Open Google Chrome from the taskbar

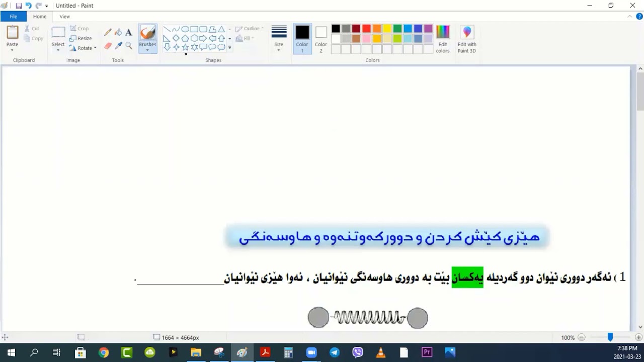[104, 352]
